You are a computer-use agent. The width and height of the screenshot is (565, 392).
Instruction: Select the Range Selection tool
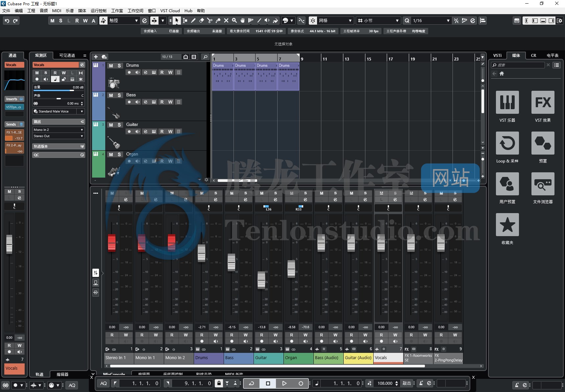click(x=185, y=21)
